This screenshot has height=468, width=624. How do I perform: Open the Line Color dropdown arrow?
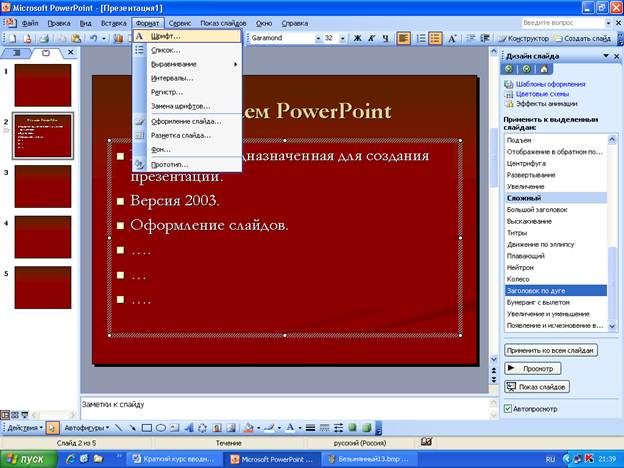pyautogui.click(x=279, y=428)
